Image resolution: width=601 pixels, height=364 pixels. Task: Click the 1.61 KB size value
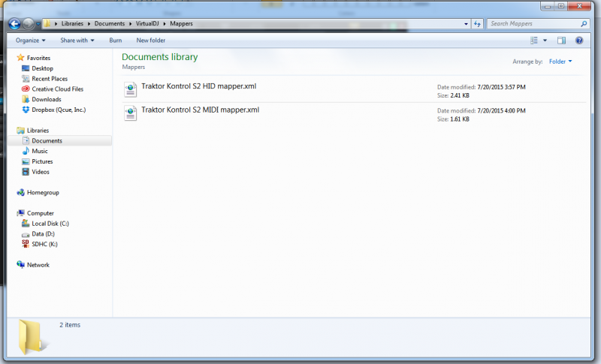[x=460, y=119]
